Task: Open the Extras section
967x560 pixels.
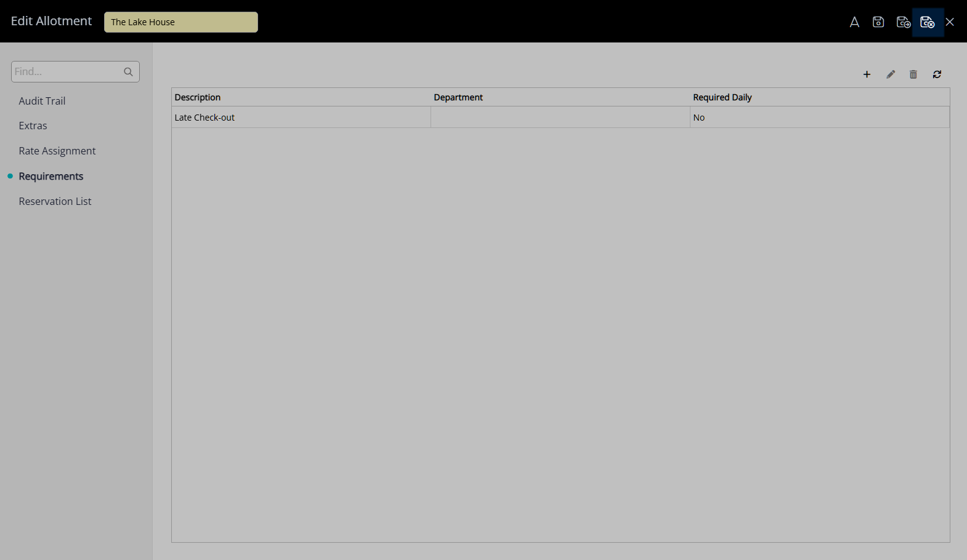Action: click(33, 126)
